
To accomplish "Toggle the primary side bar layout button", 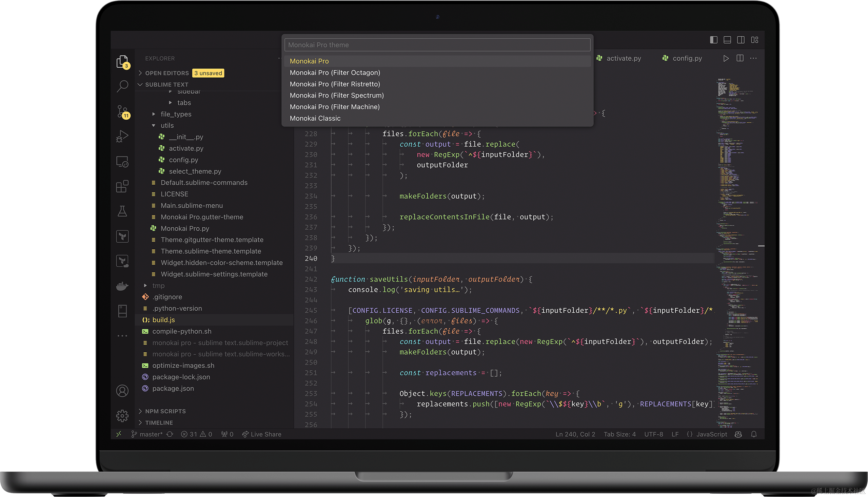I will click(x=713, y=40).
